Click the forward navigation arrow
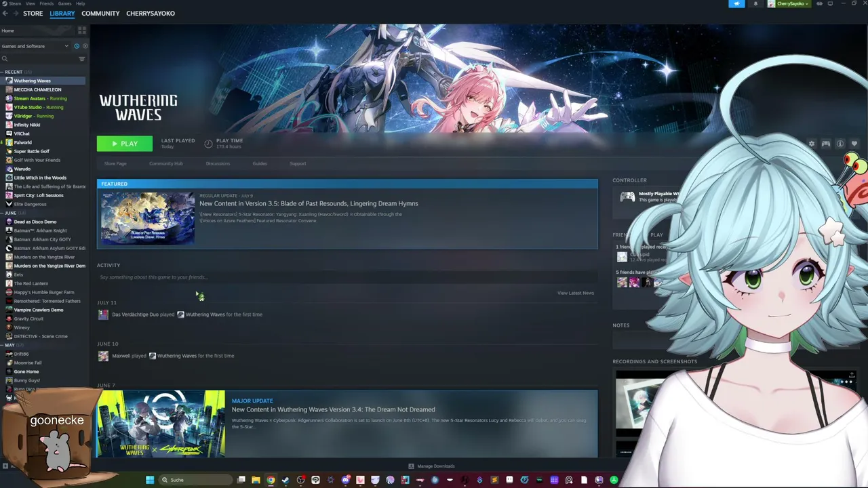This screenshot has height=488, width=868. 15,14
